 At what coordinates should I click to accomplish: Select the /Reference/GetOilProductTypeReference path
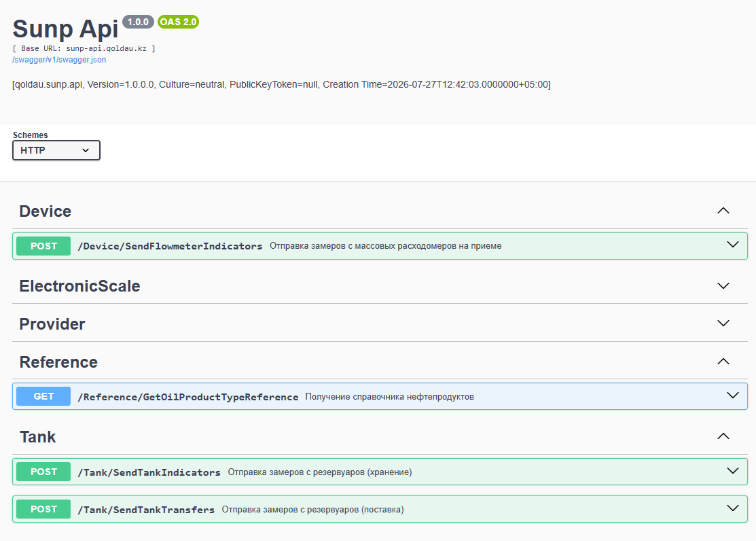click(x=188, y=397)
